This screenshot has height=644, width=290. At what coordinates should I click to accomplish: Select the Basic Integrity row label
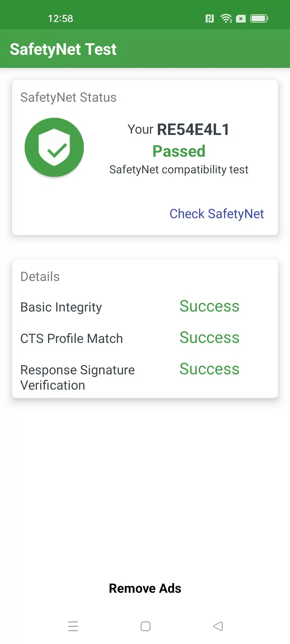[61, 307]
